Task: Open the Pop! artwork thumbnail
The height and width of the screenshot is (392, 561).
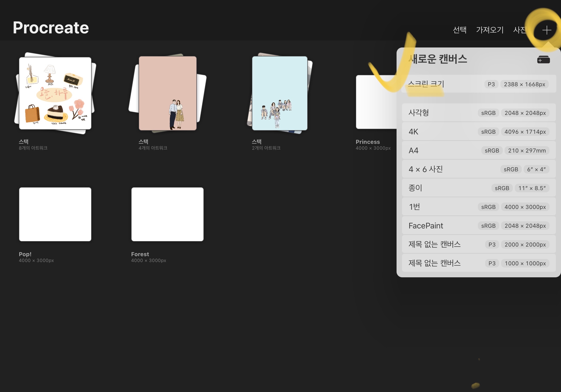Action: [x=55, y=214]
